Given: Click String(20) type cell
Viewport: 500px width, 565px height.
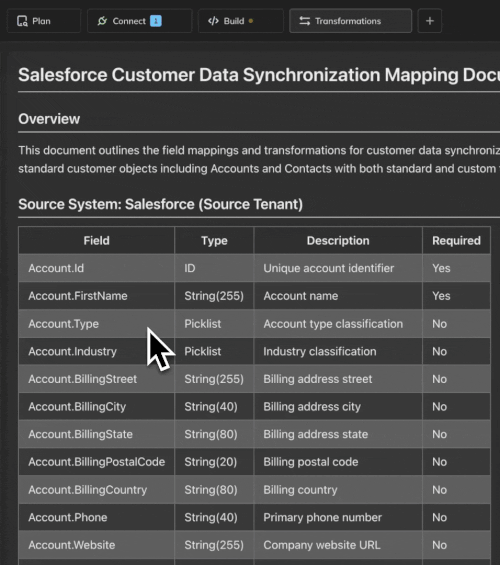Looking at the screenshot, I should pyautogui.click(x=214, y=462).
